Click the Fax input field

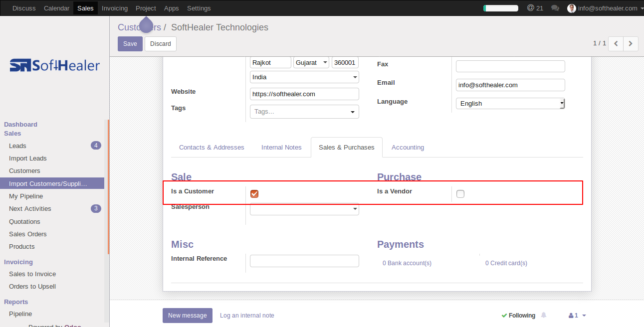point(510,66)
